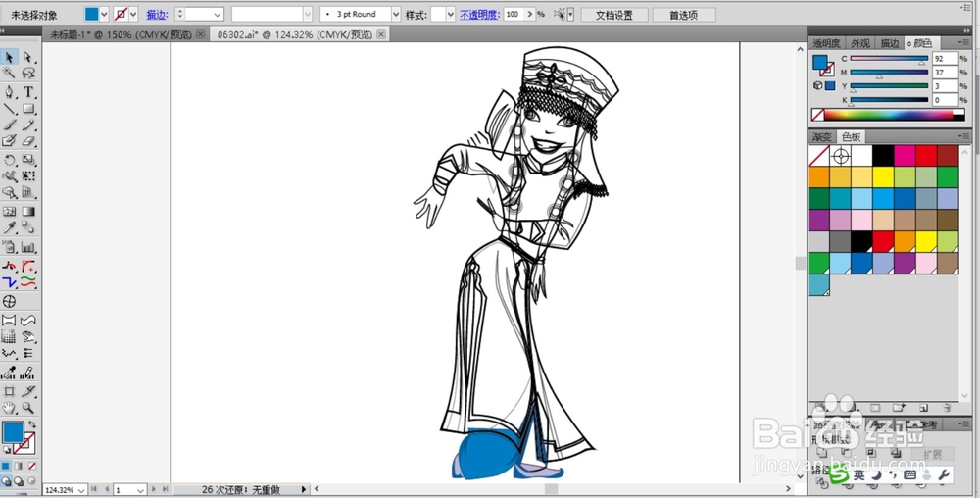Expand the stroke weight dropdown
Screen dimensions: 980x498
218,14
